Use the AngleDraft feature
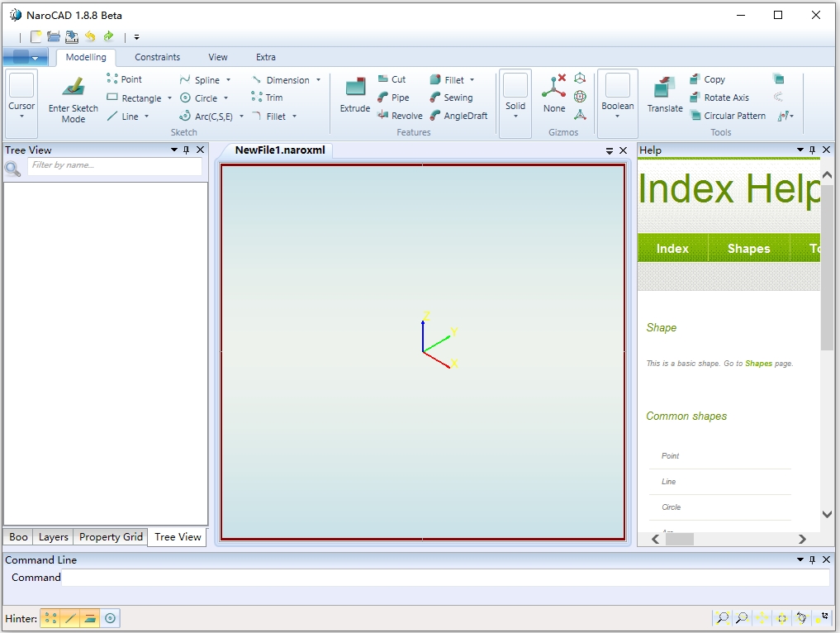 click(x=458, y=116)
